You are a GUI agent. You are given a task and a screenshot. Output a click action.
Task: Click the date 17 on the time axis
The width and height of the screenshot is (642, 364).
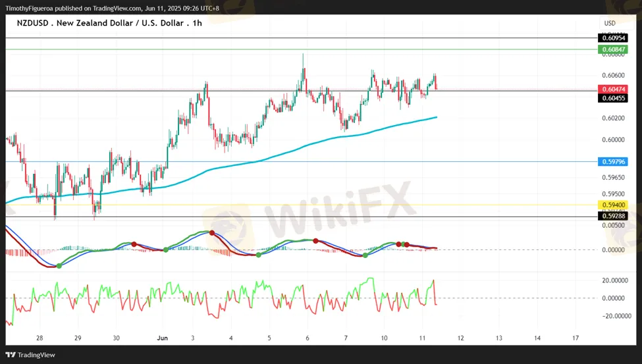point(575,338)
